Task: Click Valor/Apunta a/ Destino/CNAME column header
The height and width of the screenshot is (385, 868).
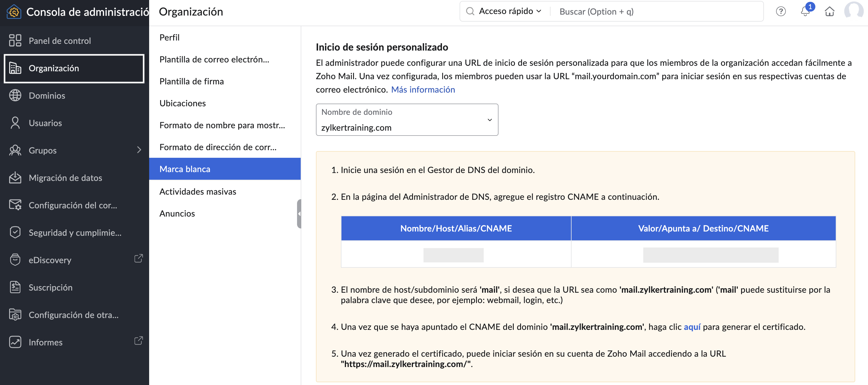Action: coord(703,228)
